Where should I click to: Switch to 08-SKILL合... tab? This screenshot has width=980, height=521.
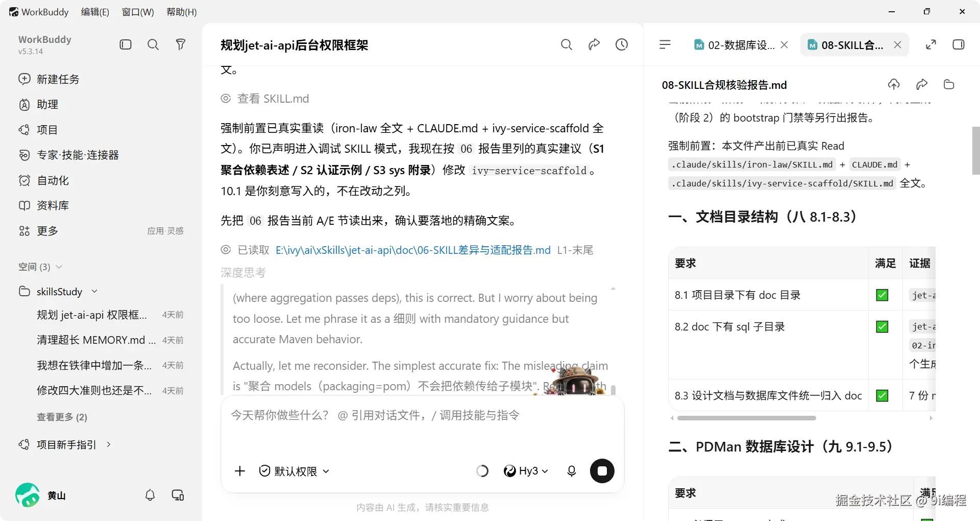point(845,45)
